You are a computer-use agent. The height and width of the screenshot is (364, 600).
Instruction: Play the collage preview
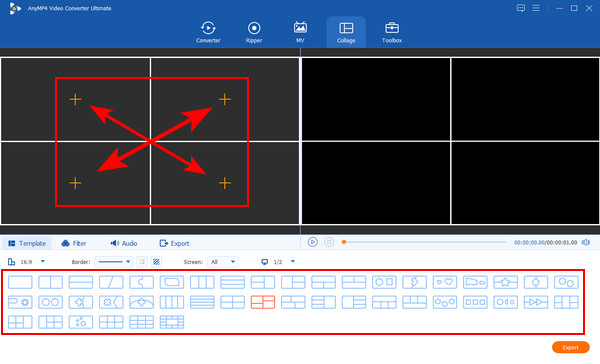(x=313, y=242)
